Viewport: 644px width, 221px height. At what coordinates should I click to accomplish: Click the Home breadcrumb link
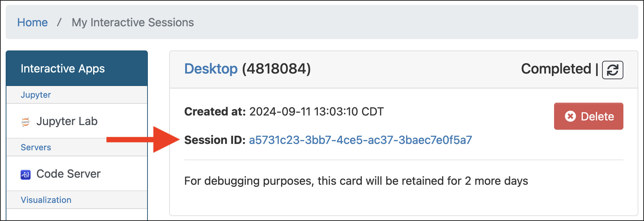[32, 22]
